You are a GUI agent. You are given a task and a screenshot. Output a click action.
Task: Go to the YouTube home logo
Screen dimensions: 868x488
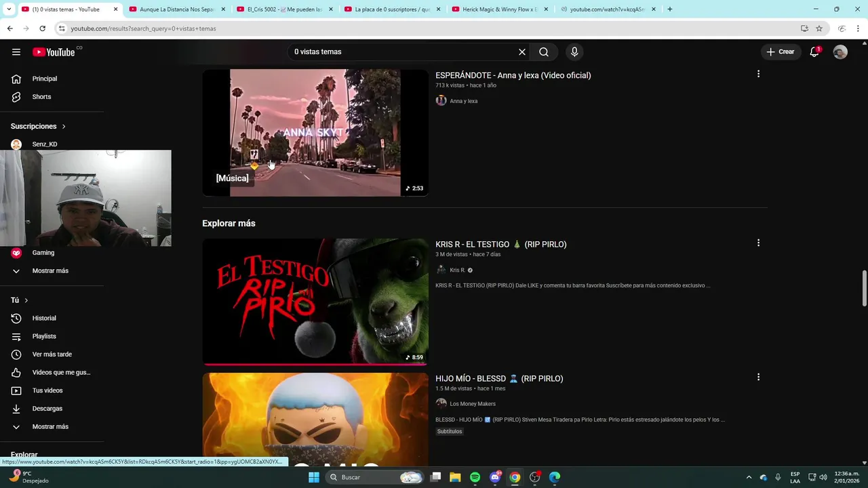tap(54, 52)
